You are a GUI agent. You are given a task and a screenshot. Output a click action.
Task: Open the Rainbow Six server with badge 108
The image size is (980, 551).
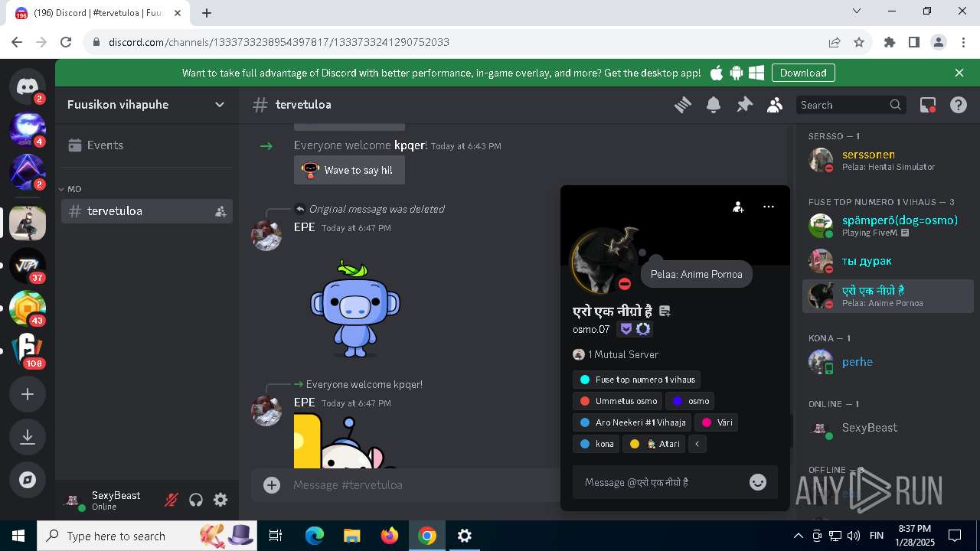click(x=28, y=351)
